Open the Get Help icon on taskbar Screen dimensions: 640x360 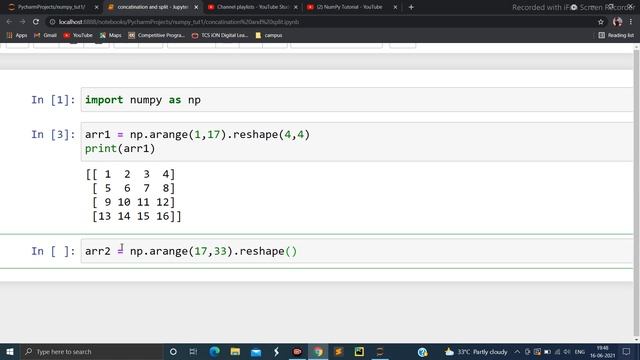tap(422, 351)
